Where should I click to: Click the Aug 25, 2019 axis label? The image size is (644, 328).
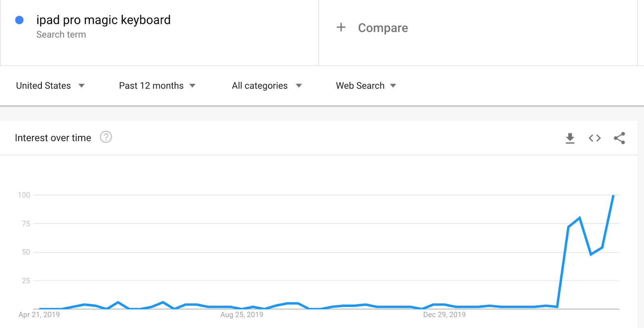(242, 315)
